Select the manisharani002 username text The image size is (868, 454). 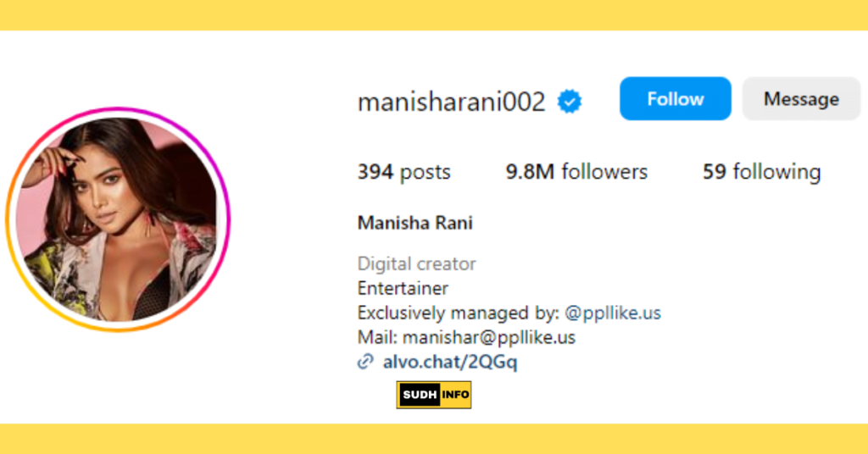[451, 102]
